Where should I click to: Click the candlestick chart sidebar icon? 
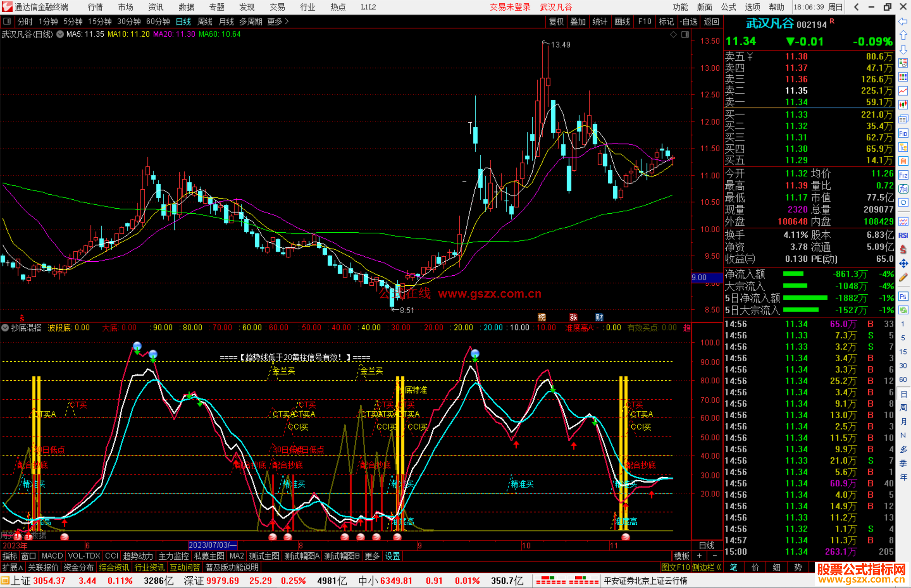(903, 105)
